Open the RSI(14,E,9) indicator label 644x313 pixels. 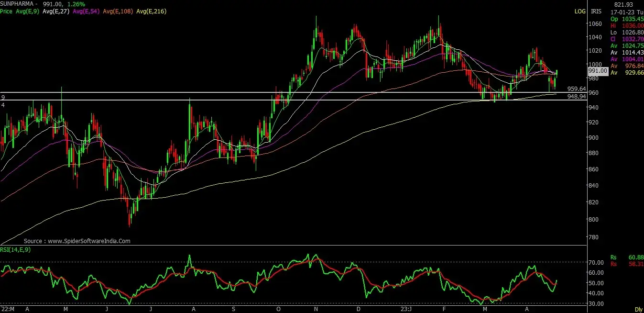(15, 249)
